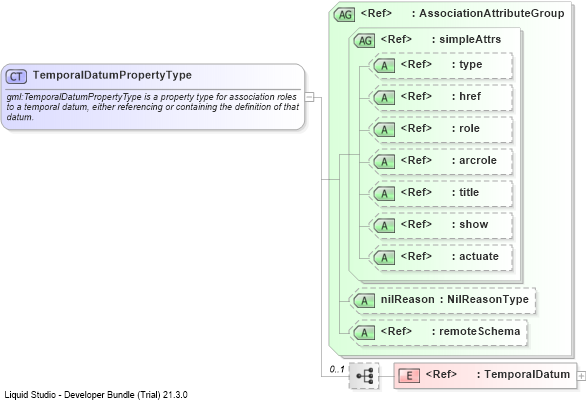Click the sequence compositor icon

pos(364,376)
